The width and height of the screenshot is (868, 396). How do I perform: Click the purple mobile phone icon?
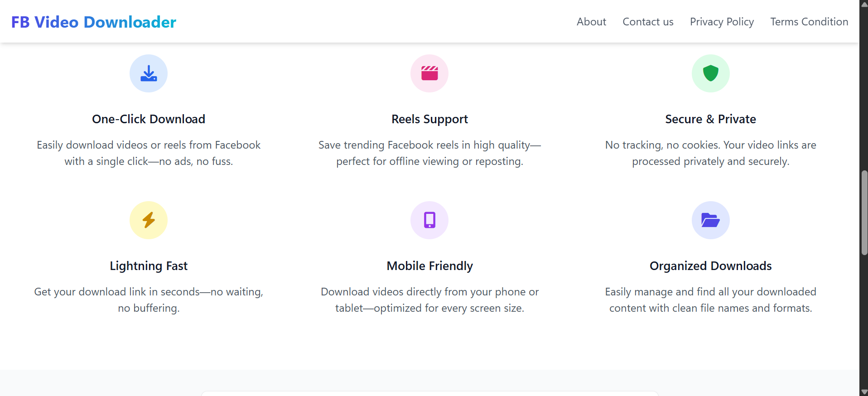pyautogui.click(x=429, y=220)
